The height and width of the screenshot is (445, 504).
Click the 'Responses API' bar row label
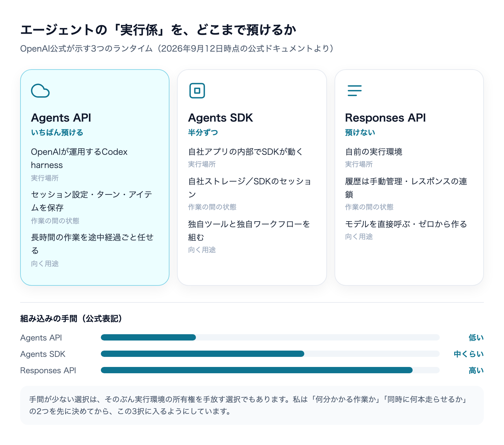pyautogui.click(x=48, y=370)
